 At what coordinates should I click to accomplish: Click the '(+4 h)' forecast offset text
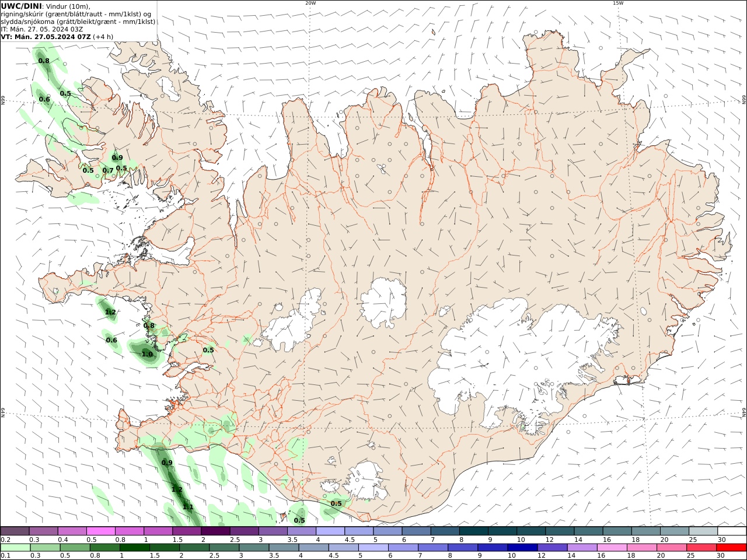(103, 36)
